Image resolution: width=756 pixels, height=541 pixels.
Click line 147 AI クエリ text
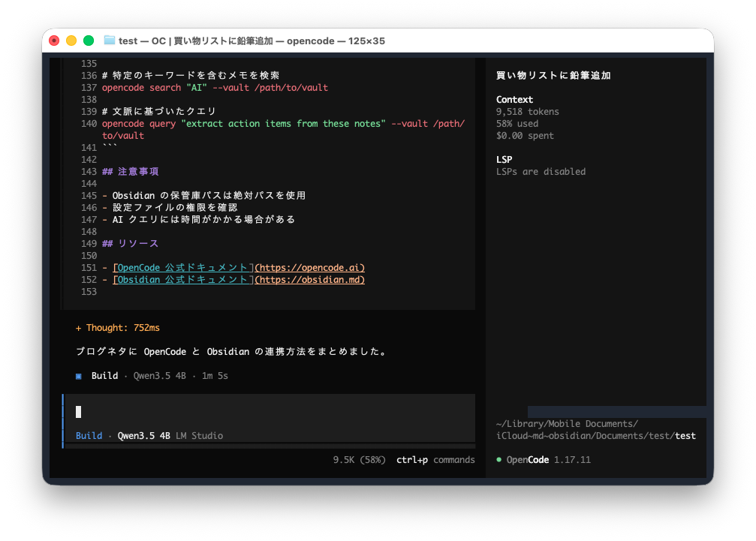(203, 219)
